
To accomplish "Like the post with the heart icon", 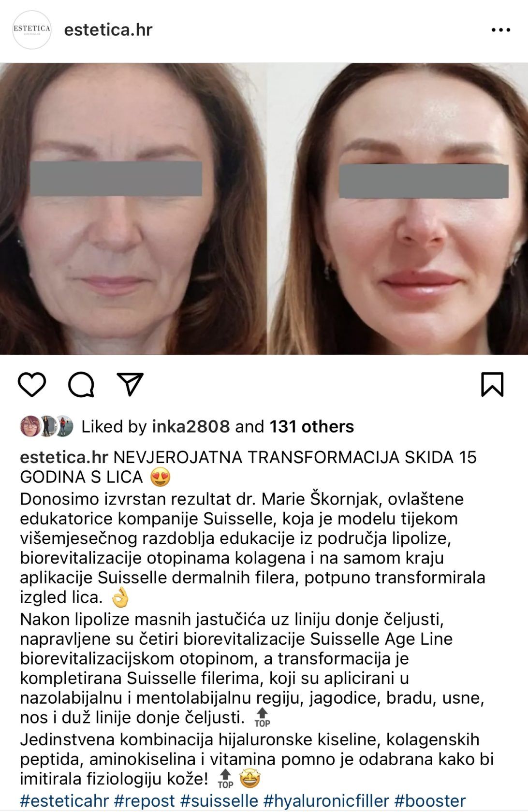I will [x=32, y=385].
